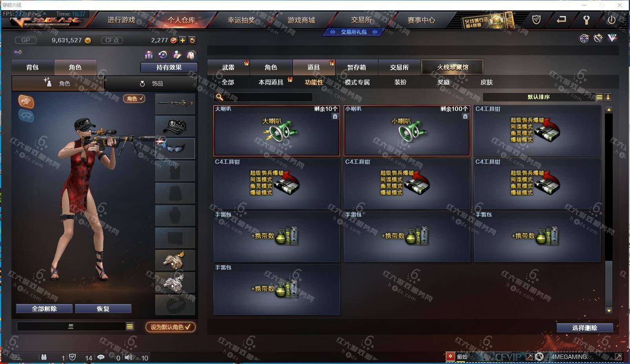Viewport: 630px width, 364px height.
Task: Open settings wrench icon in top bar
Action: [x=586, y=20]
